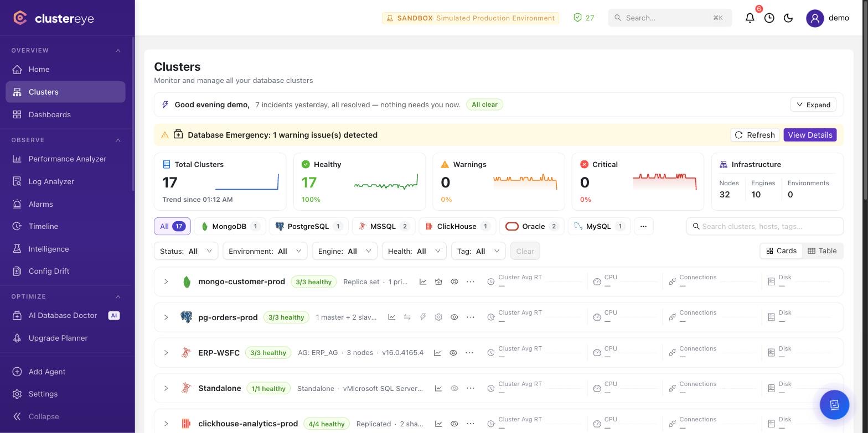This screenshot has width=868, height=433.
Task: Click the View Details button
Action: point(810,135)
